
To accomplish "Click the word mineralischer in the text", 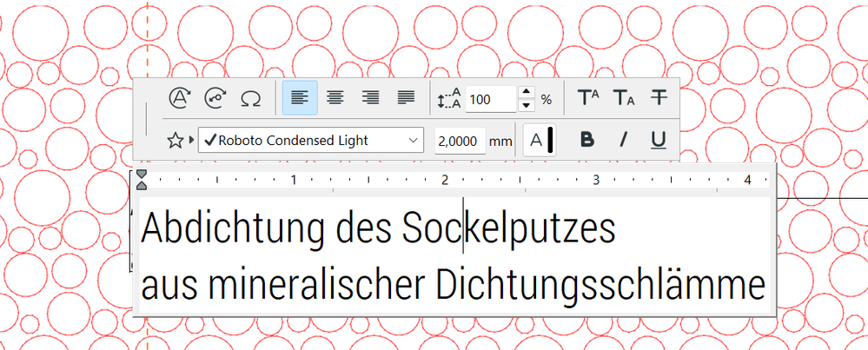I will [317, 285].
